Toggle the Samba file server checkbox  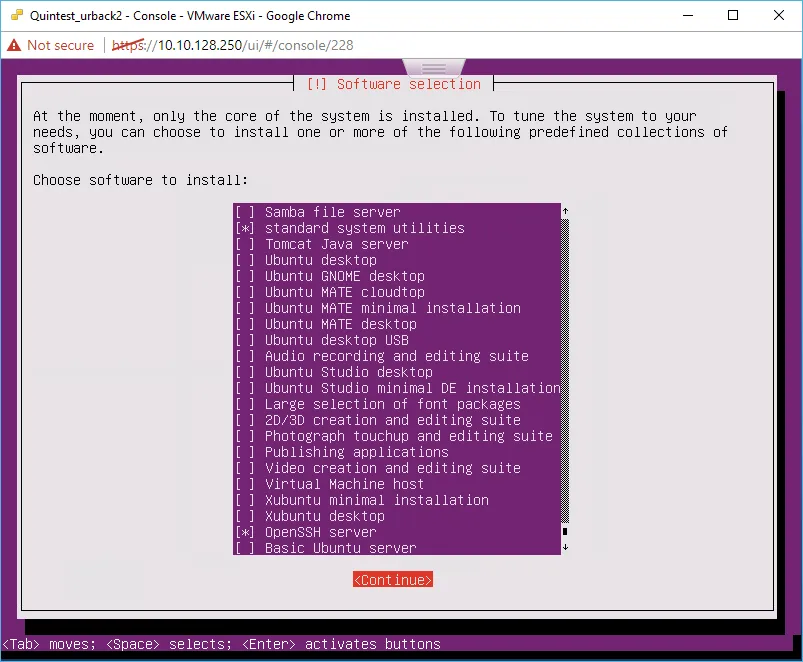245,212
